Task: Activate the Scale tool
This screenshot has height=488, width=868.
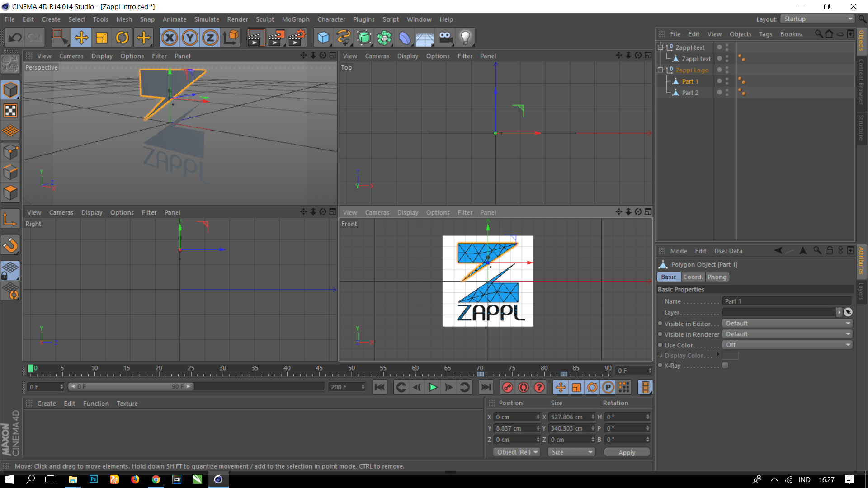Action: (102, 38)
